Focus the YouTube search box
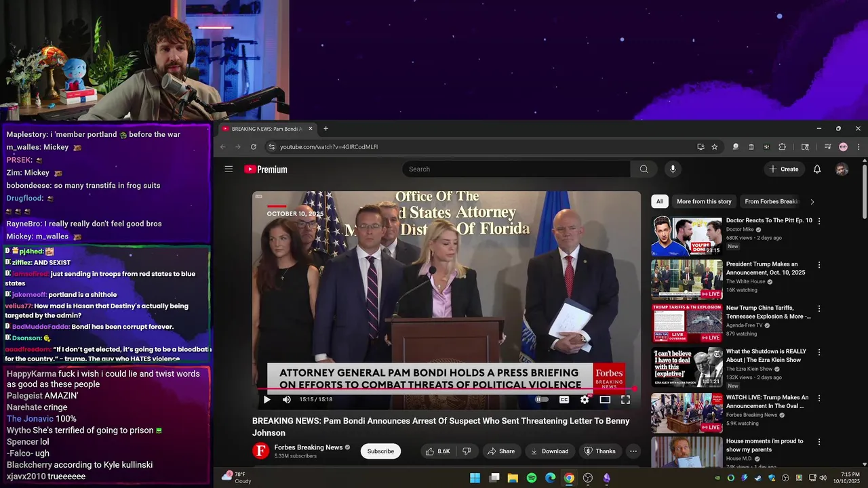The width and height of the screenshot is (868, 488). [x=517, y=169]
